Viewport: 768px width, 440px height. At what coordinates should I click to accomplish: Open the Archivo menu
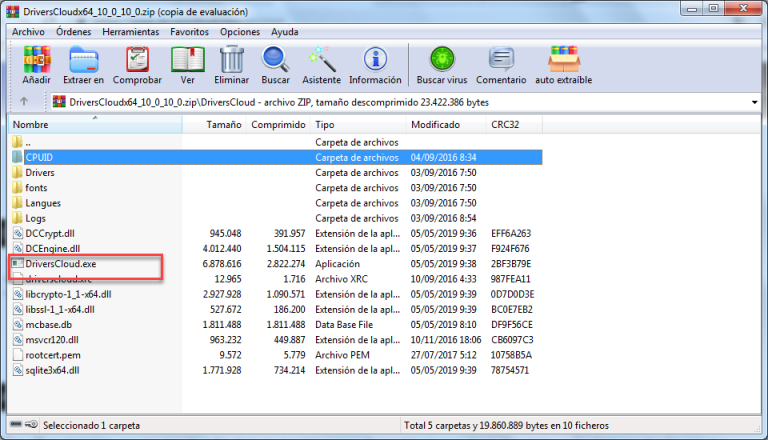point(28,32)
